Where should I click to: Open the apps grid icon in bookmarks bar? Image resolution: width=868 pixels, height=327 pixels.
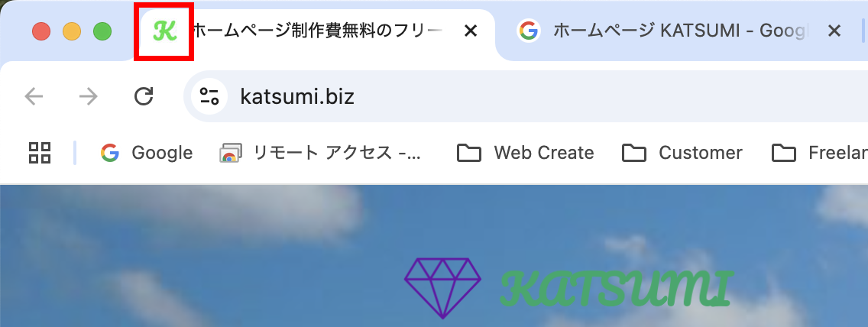point(39,152)
